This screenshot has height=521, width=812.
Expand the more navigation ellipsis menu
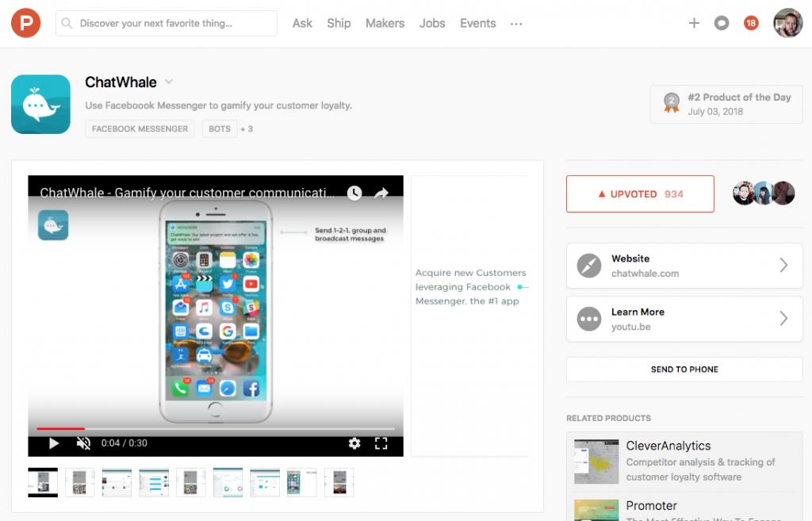tap(515, 24)
